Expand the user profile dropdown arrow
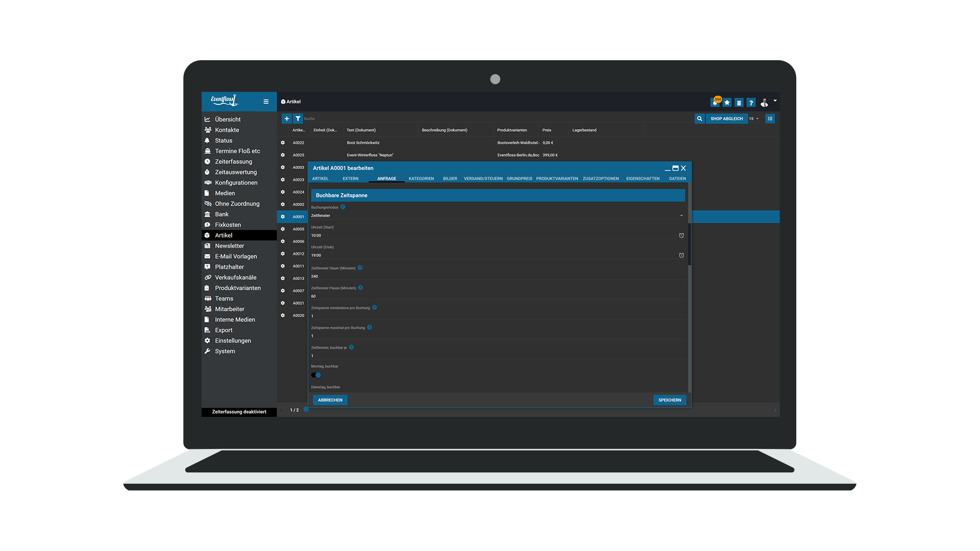Image resolution: width=980 pixels, height=551 pixels. pos(775,101)
